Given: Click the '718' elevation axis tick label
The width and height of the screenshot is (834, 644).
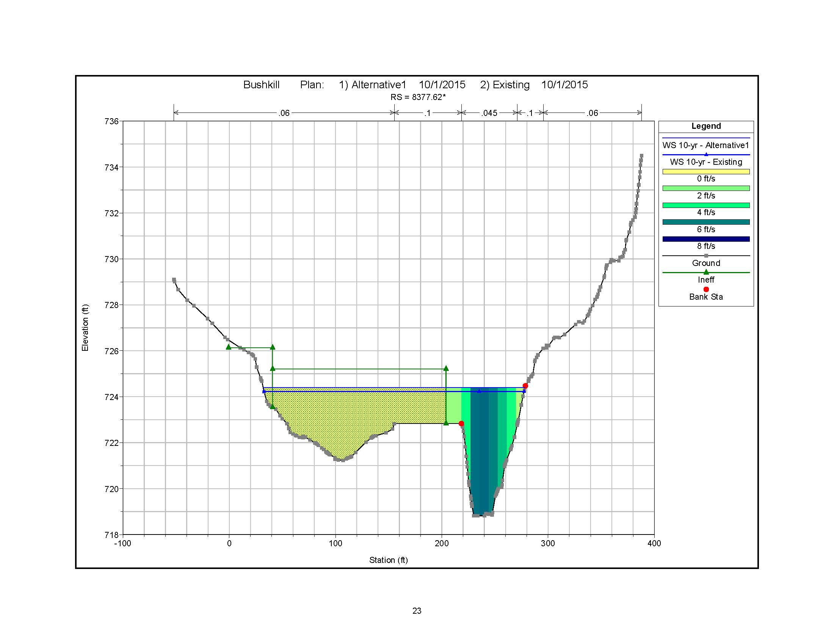Looking at the screenshot, I should pos(111,535).
